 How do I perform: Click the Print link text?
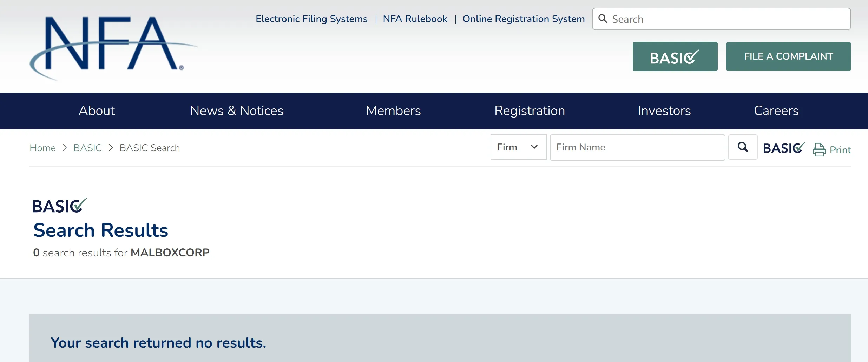click(x=840, y=150)
